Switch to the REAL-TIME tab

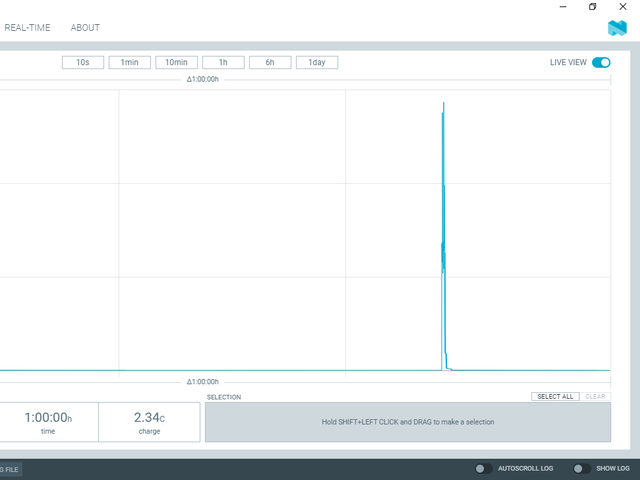pos(28,28)
